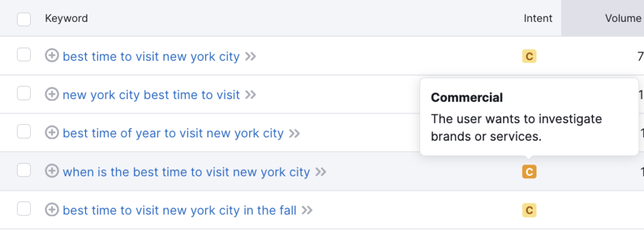
Task: Toggle the select-all checkbox in header
Action: pos(24,19)
